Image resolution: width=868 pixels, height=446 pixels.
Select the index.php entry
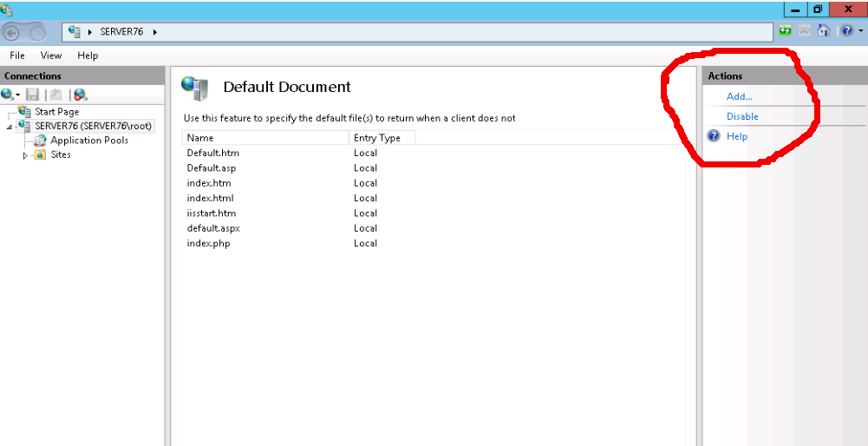(x=208, y=243)
